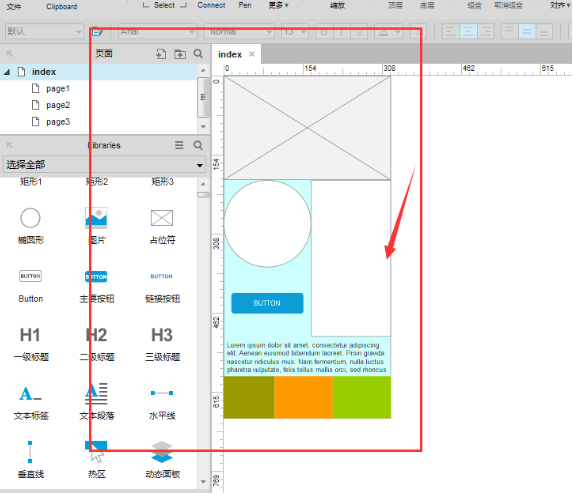The image size is (573, 494).
Task: Collapse the index page tree node
Action: [7, 72]
